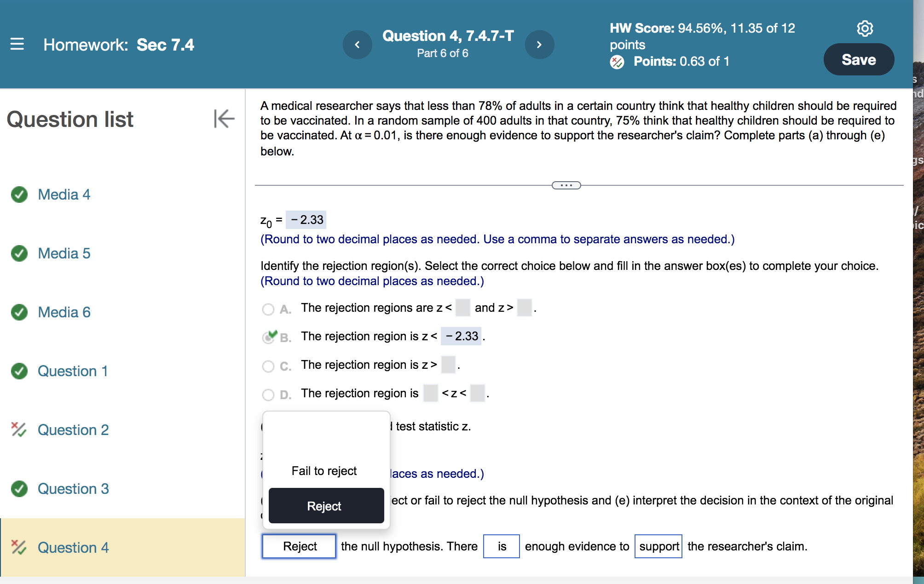
Task: Click the ellipsis divider handle
Action: click(x=566, y=185)
